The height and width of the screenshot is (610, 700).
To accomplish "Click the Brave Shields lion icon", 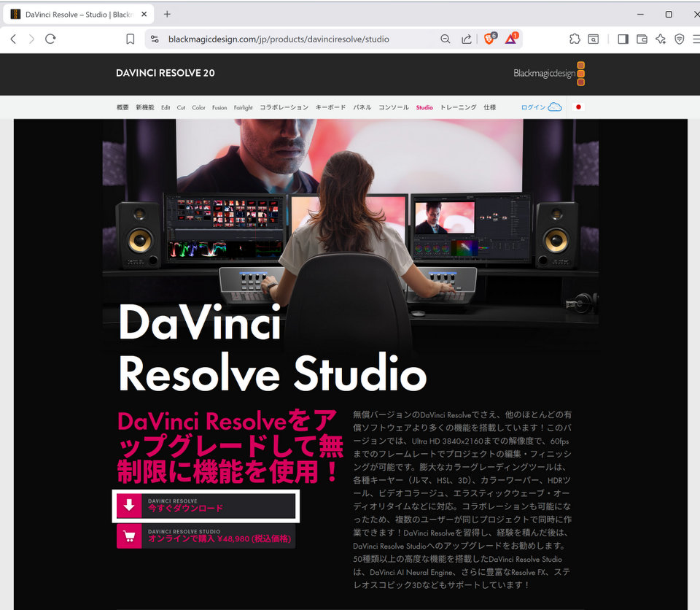I will [x=489, y=39].
